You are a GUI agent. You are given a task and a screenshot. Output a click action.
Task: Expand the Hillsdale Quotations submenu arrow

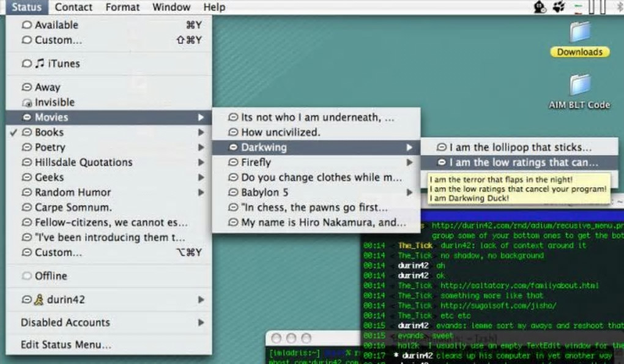[201, 162]
